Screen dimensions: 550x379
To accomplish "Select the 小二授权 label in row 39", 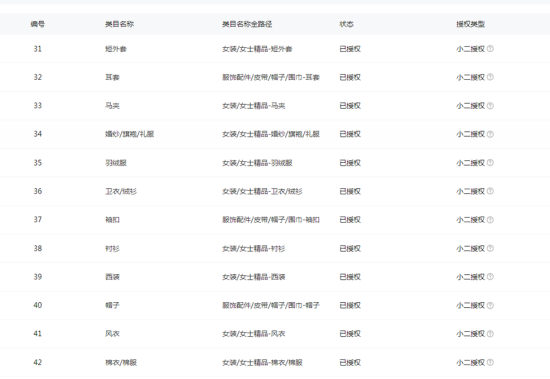I will (x=470, y=277).
